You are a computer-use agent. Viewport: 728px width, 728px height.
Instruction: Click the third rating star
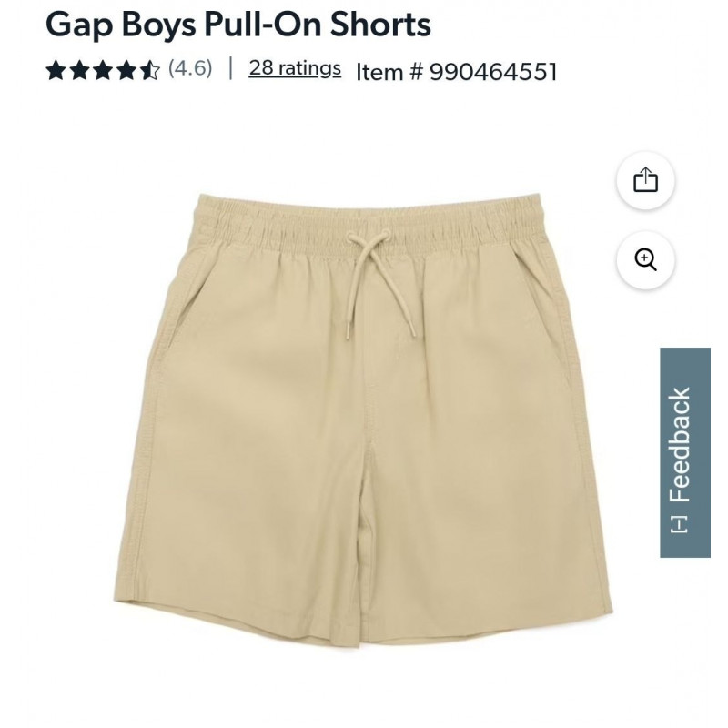103,70
